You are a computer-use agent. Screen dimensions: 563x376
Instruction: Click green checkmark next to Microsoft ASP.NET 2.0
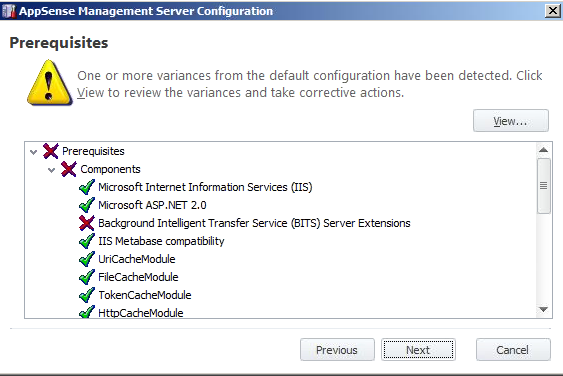[x=87, y=205]
